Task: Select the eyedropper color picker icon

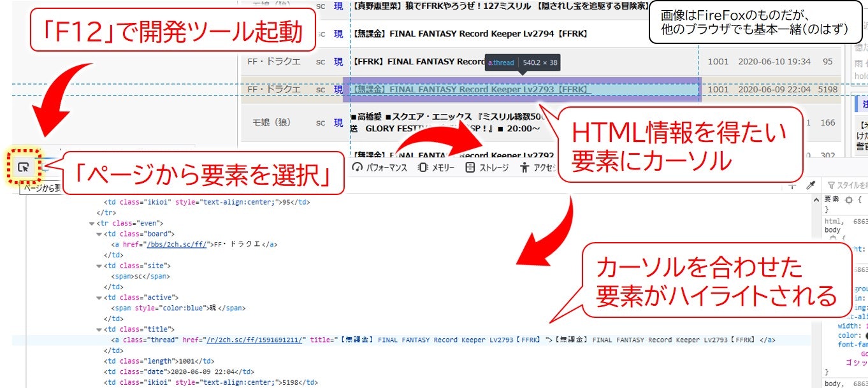Action: (811, 185)
